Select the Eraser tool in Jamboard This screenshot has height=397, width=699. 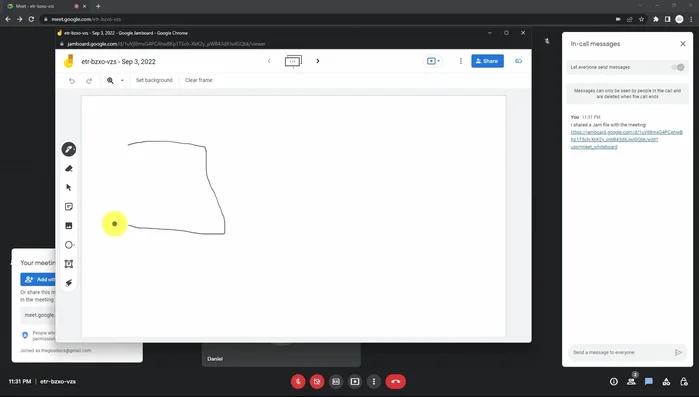[69, 168]
